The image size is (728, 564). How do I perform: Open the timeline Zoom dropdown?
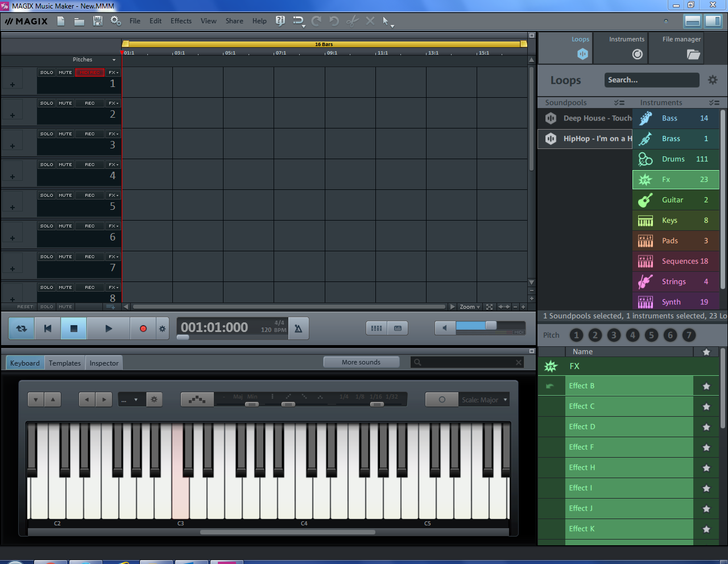(470, 307)
